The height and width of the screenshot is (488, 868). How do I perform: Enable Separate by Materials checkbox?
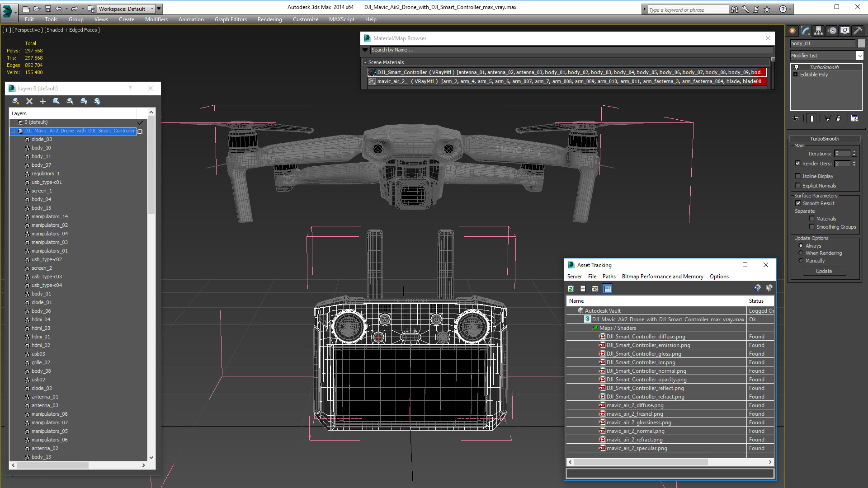pyautogui.click(x=811, y=219)
